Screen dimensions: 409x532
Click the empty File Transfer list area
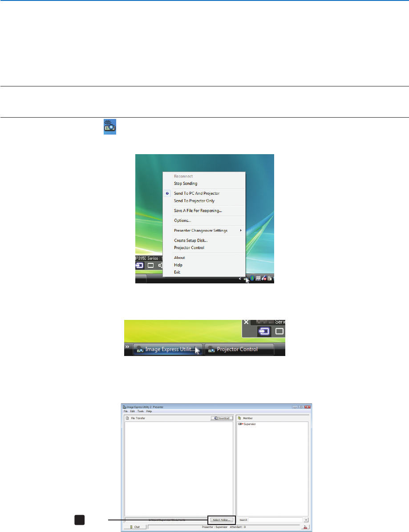pos(178,469)
